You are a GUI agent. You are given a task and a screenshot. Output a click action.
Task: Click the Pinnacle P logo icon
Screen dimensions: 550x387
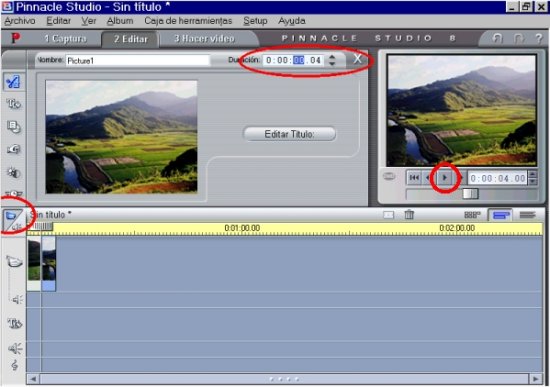tap(15, 38)
